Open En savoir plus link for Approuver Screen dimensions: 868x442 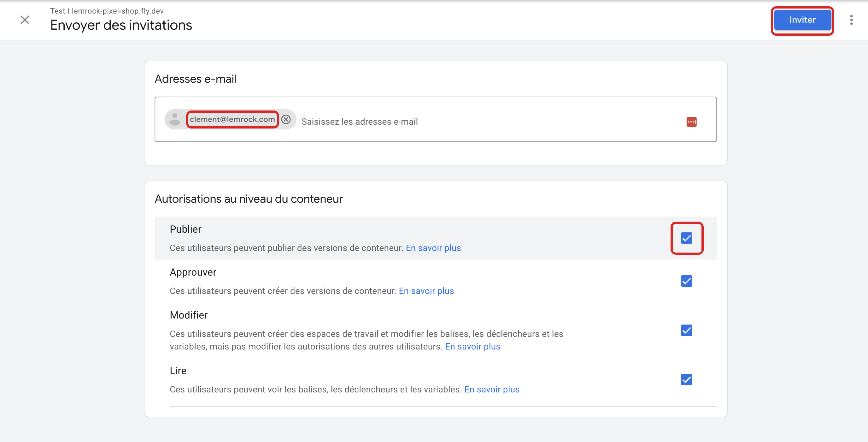pos(426,291)
